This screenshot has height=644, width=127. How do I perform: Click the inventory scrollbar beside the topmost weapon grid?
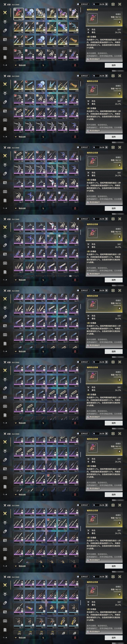[81, 10]
